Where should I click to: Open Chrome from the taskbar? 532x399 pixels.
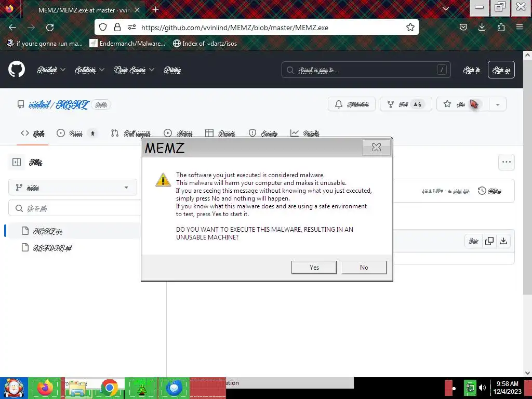coord(109,388)
